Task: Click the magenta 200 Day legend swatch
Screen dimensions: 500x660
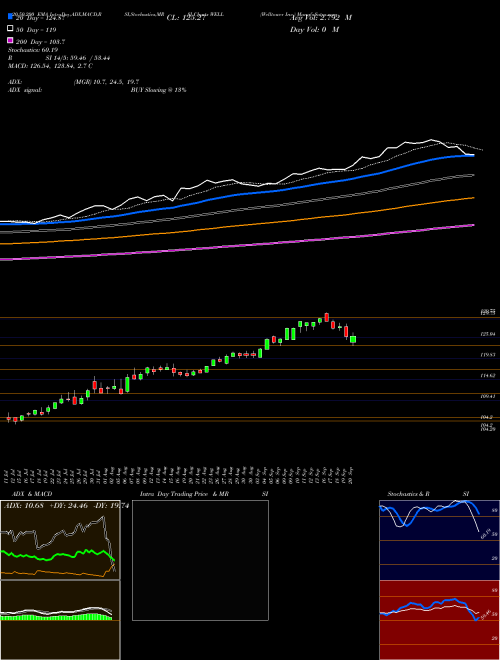Action: click(10, 40)
